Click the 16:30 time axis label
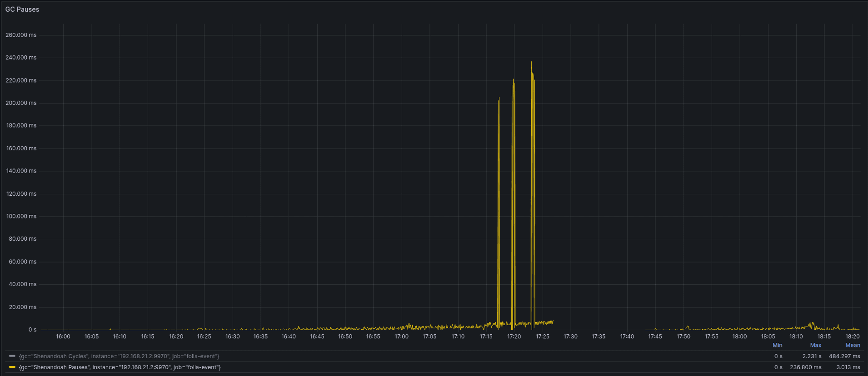The image size is (868, 376). pyautogui.click(x=232, y=336)
